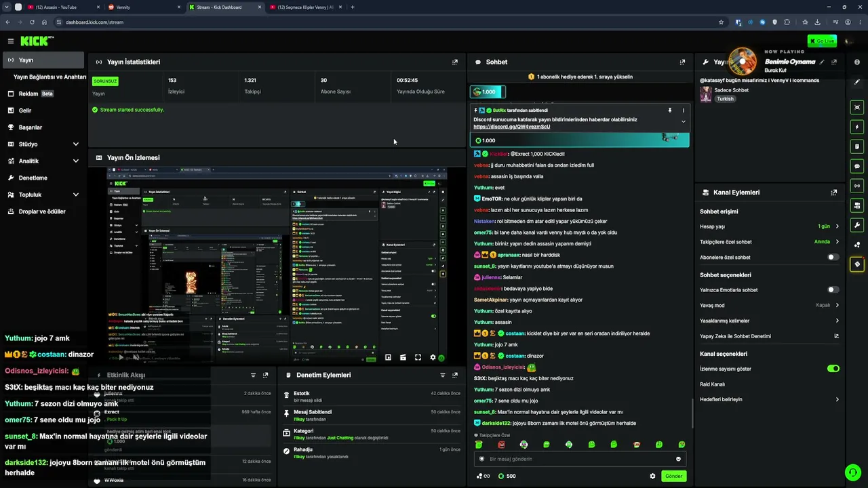The height and width of the screenshot is (488, 868).
Task: Go to Gelir in sidebar
Action: [x=42, y=110]
